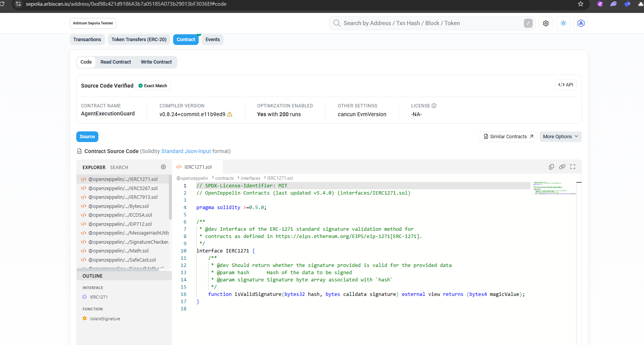Select the Code sub-tab
The width and height of the screenshot is (644, 345).
(x=86, y=62)
